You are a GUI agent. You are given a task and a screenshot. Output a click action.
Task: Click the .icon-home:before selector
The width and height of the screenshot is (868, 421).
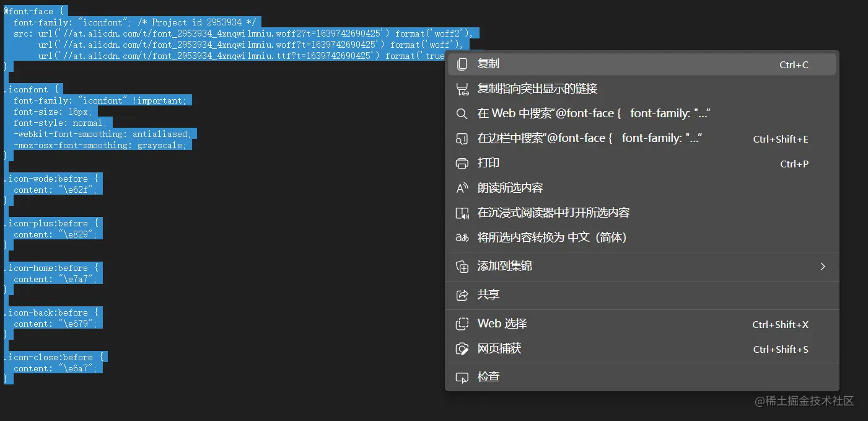pyautogui.click(x=51, y=268)
